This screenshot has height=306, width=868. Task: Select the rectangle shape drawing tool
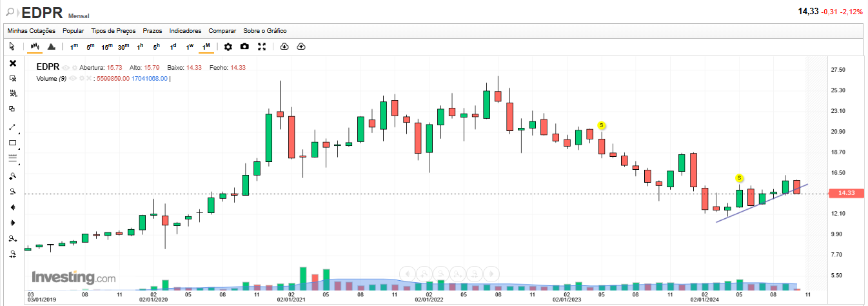[x=12, y=143]
